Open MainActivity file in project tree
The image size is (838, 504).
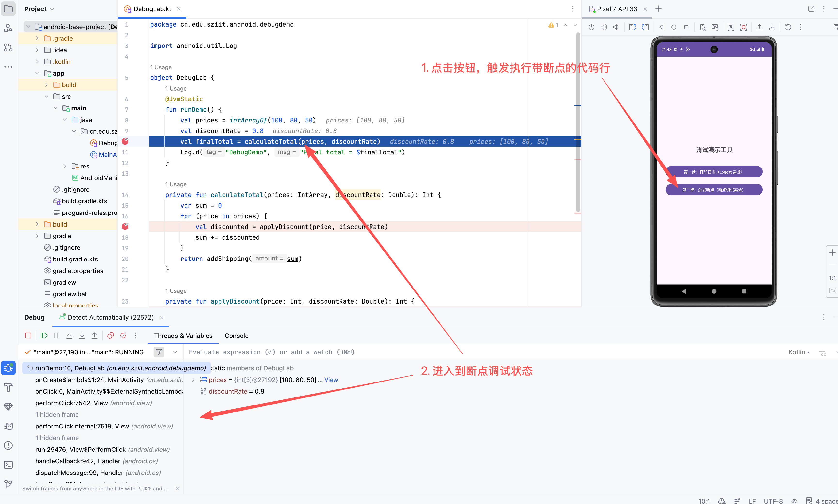click(x=104, y=154)
